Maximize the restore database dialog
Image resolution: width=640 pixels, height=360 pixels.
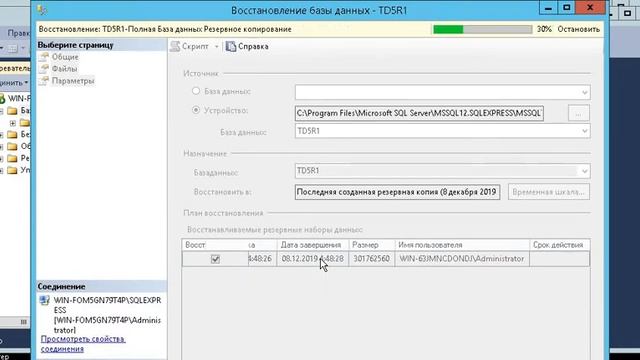[x=567, y=8]
